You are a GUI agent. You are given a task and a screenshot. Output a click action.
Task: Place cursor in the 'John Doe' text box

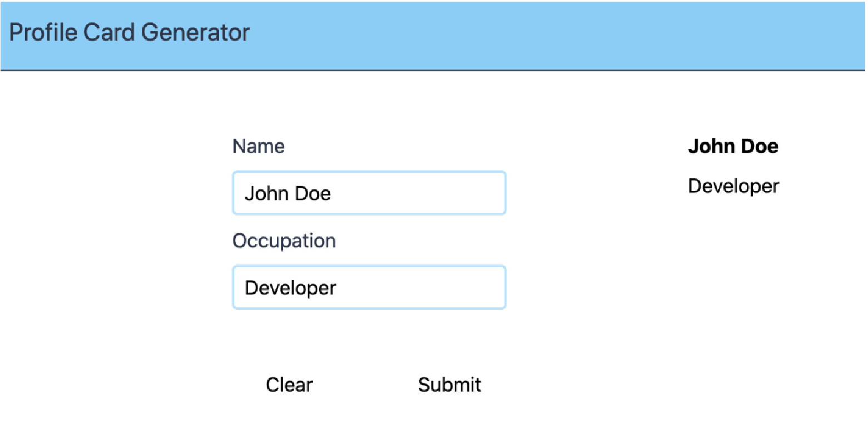[369, 193]
